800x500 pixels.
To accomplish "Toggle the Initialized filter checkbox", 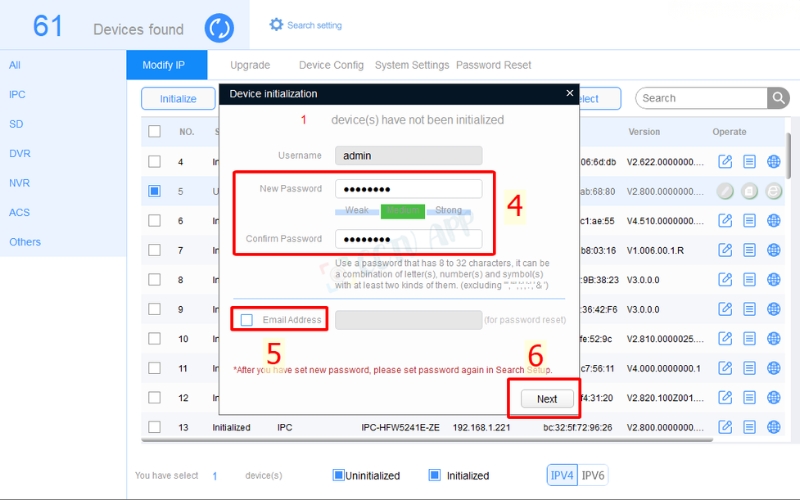I will [435, 475].
